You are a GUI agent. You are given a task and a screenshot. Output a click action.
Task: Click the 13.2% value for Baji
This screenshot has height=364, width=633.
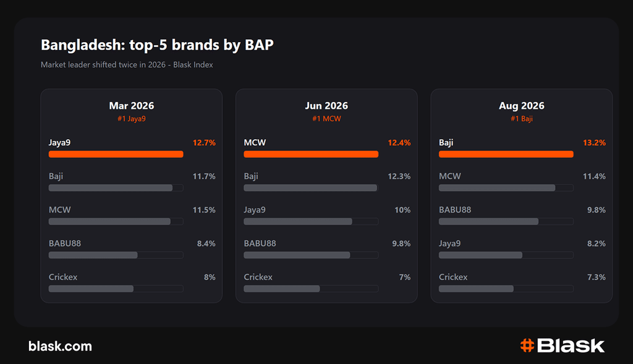(x=594, y=143)
